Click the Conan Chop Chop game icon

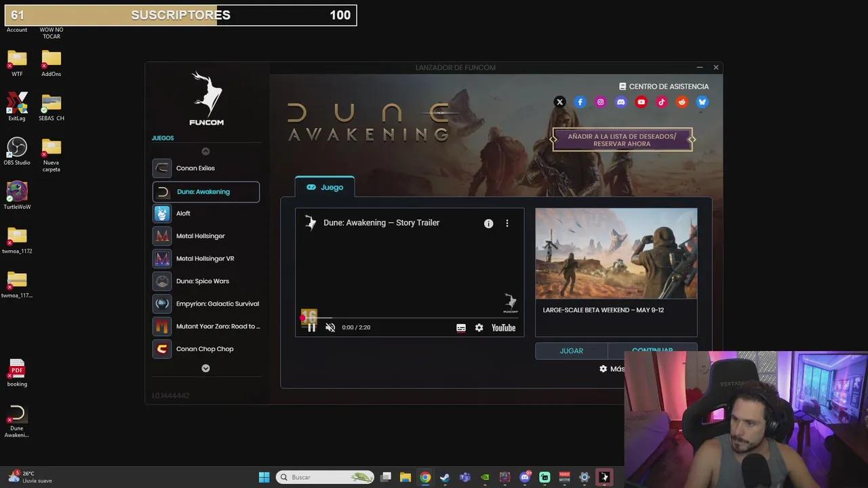coord(162,349)
